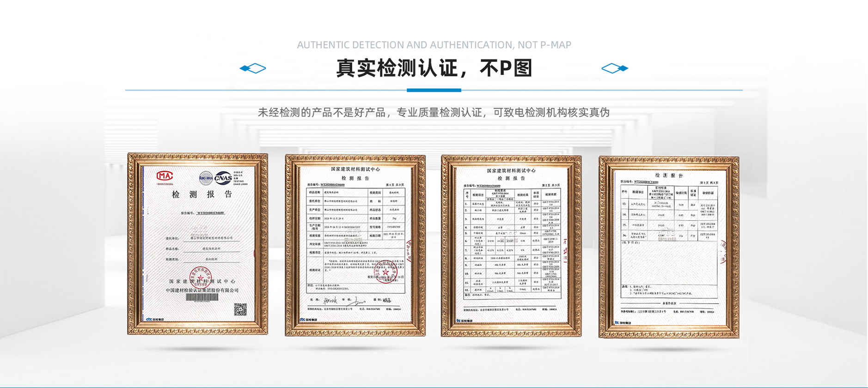The image size is (868, 388).
Task: Click the blue diamond icon left of heading
Action: [x=252, y=68]
